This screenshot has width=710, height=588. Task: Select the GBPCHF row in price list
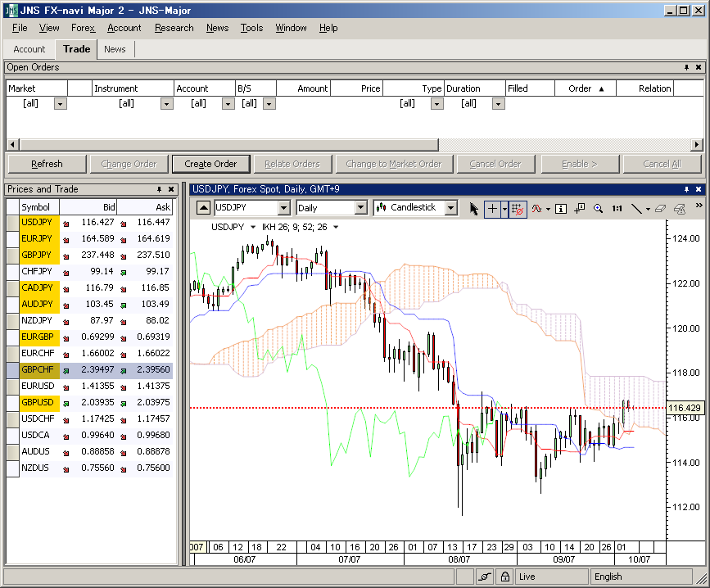coord(88,369)
